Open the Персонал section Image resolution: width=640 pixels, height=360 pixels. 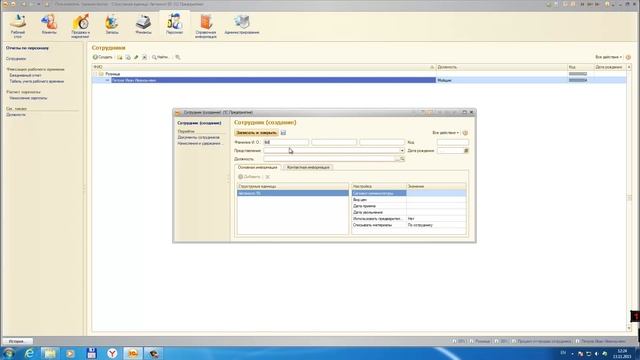[174, 24]
